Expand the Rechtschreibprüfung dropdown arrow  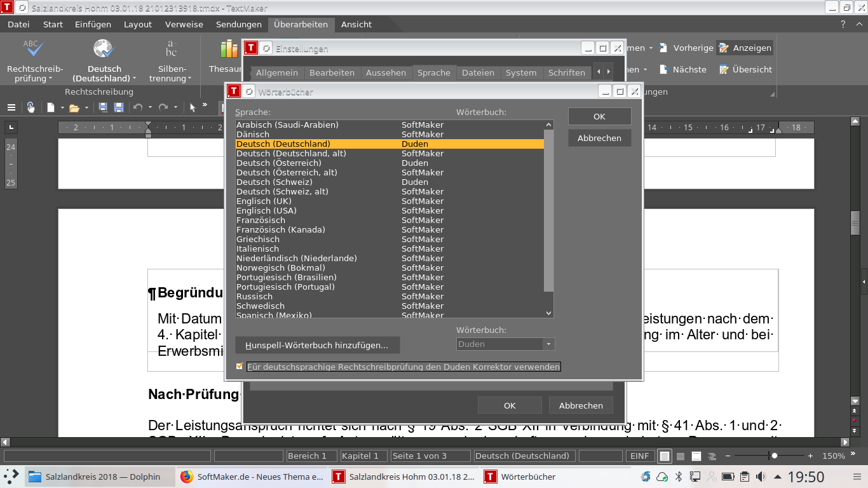click(x=50, y=79)
